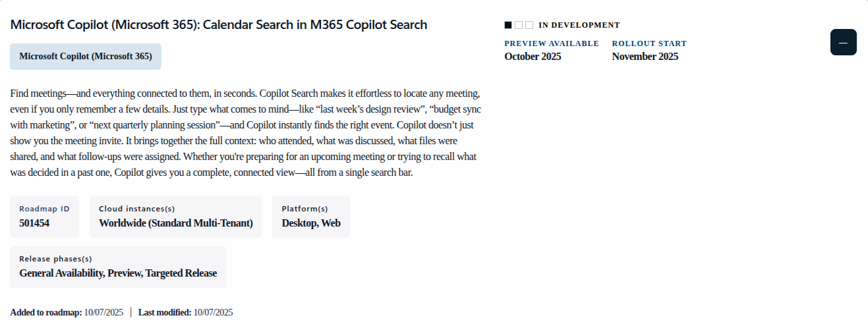868x326 pixels.
Task: Click the Microsoft Copilot (Microsoft 365) tag
Action: (86, 57)
